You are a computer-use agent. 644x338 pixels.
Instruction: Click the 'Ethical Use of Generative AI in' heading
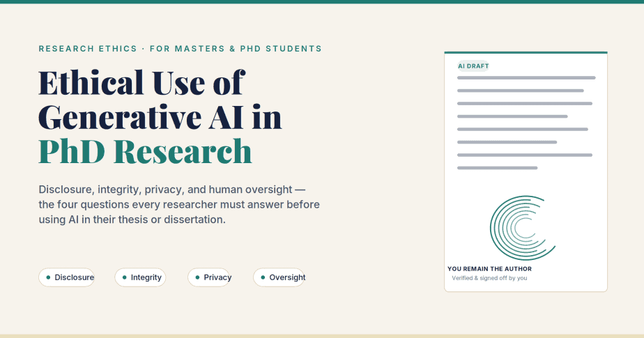[160, 100]
